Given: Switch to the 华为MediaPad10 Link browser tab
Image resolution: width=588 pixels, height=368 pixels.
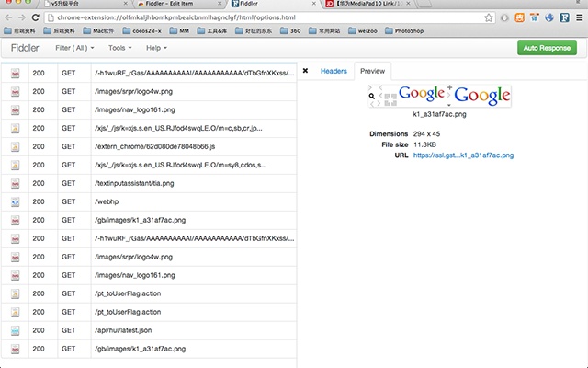Looking at the screenshot, I should pyautogui.click(x=367, y=4).
